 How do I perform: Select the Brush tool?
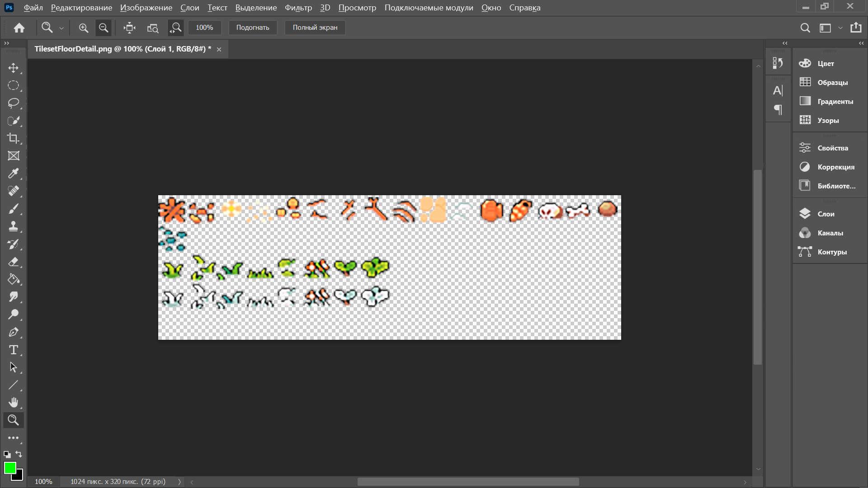pos(14,209)
